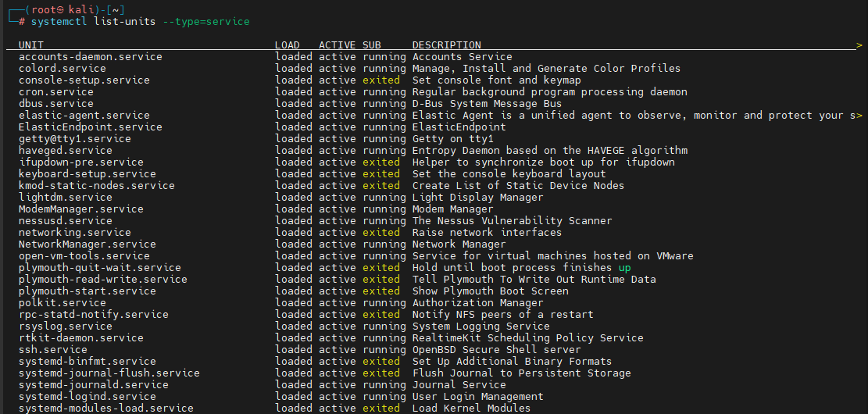
Task: Select haveged.service unit name
Action: click(x=66, y=151)
